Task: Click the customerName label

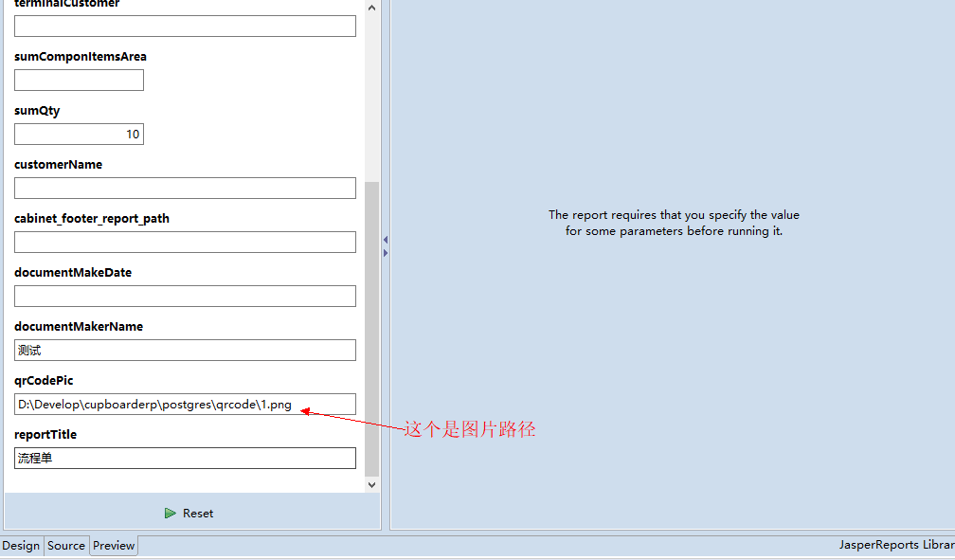Action: (59, 165)
